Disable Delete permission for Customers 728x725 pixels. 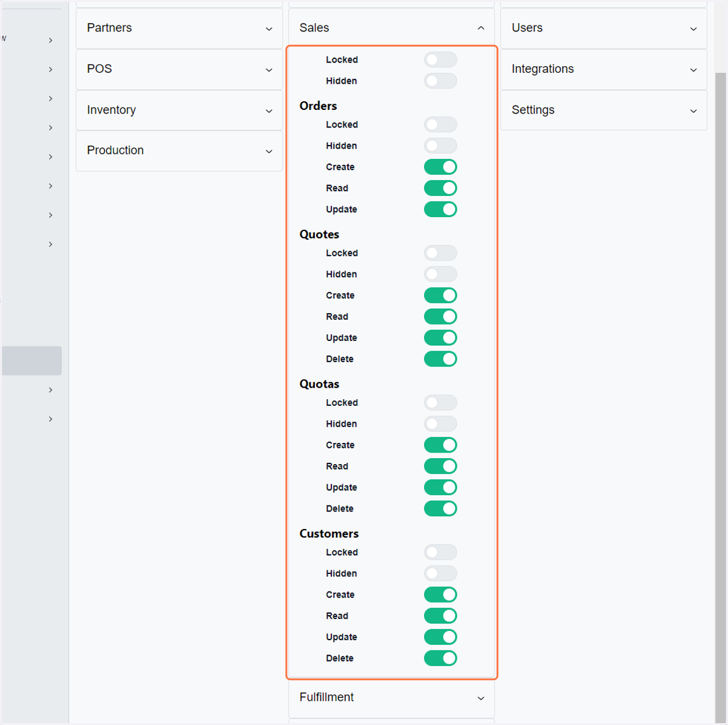pos(440,659)
